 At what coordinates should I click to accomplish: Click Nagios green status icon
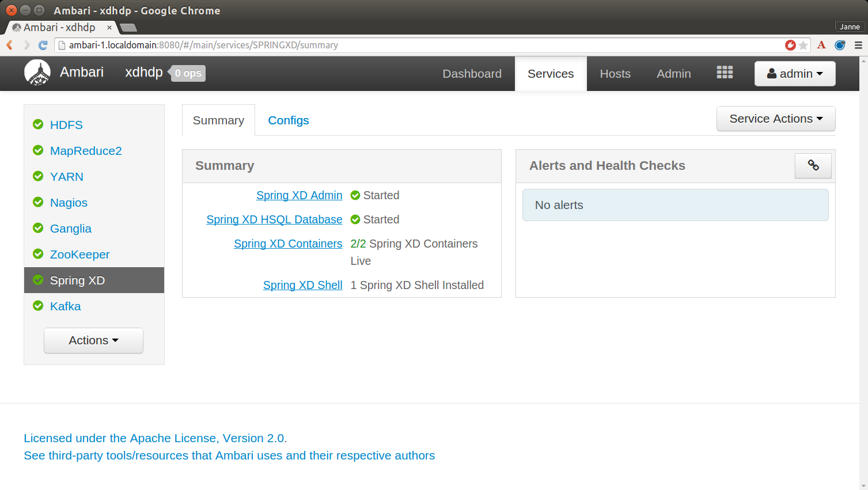pyautogui.click(x=38, y=202)
